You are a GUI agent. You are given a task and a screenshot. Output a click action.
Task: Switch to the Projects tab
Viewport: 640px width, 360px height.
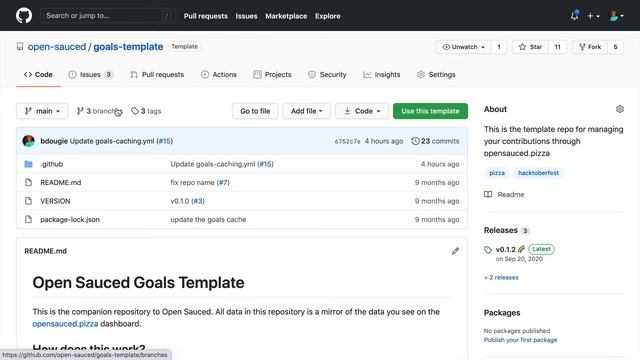272,75
